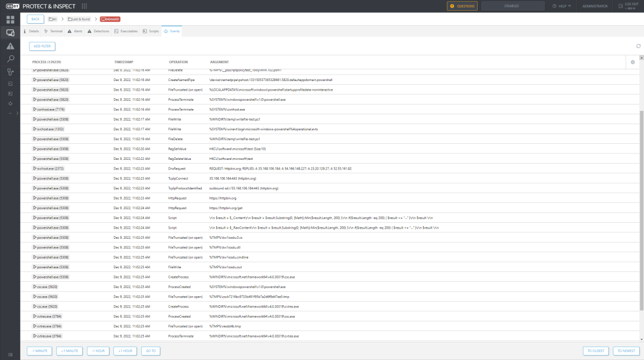Open the Dashboard grid icon in sidebar
This screenshot has height=360, width=644.
pyautogui.click(x=10, y=20)
